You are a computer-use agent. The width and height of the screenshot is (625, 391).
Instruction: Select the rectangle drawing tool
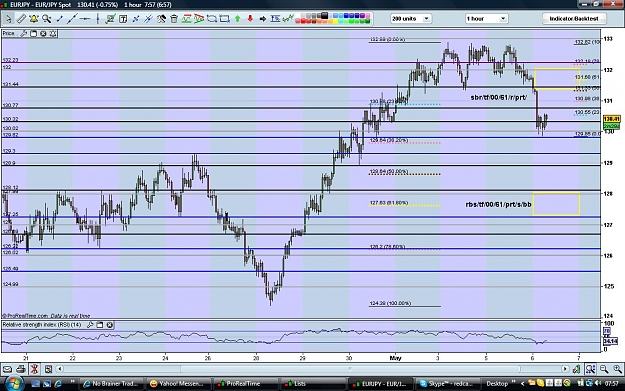pos(224,19)
